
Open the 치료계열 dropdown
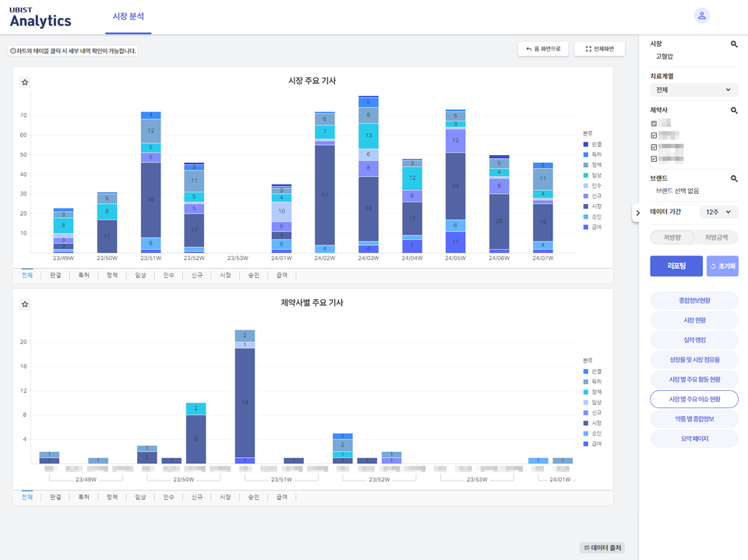pyautogui.click(x=693, y=90)
